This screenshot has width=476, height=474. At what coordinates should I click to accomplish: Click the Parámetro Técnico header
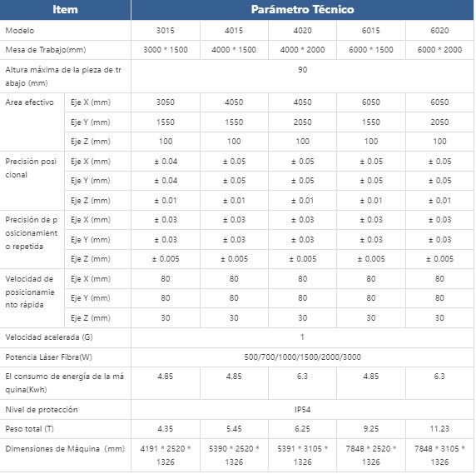302,9
